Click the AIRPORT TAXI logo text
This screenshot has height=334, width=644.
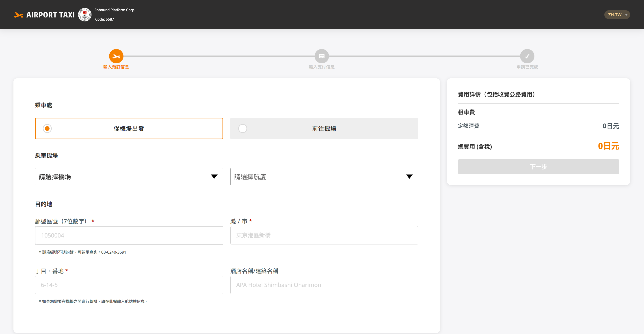50,15
